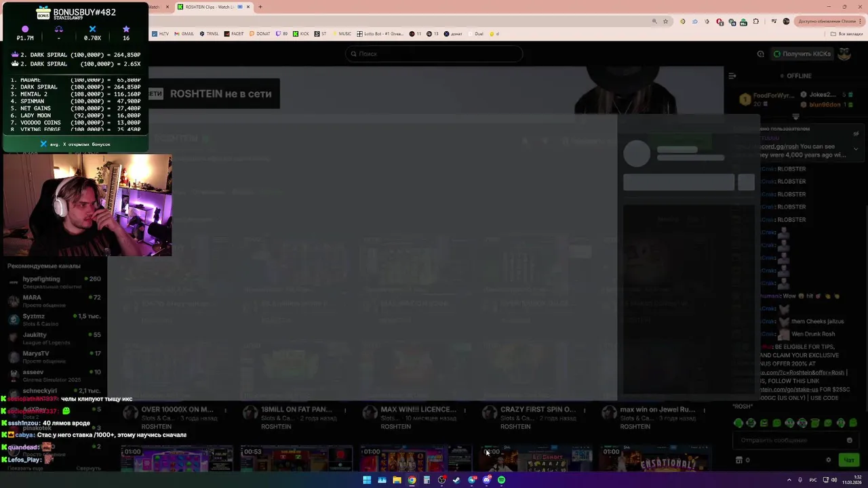Open the Lotto Bot bookmark

(381, 33)
